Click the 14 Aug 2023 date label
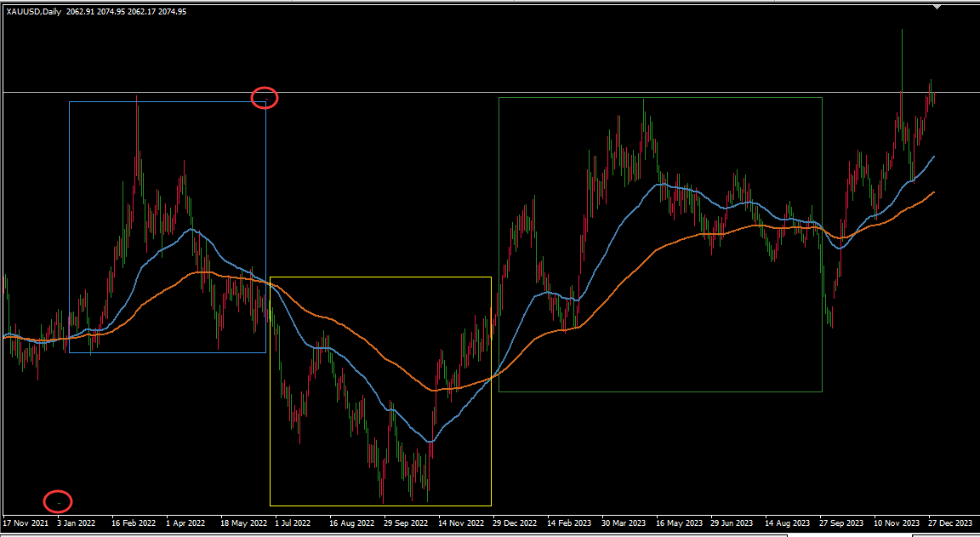Screen dimensions: 980x537 (786, 522)
